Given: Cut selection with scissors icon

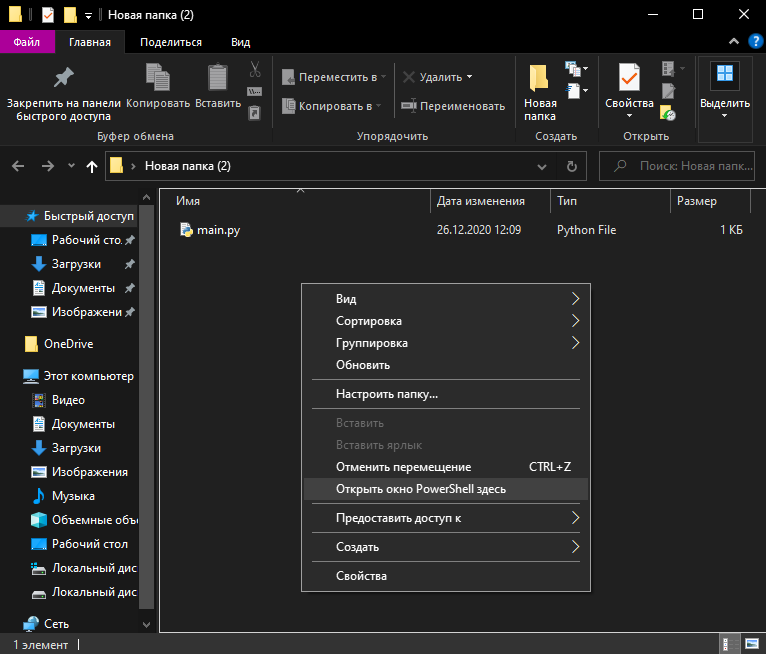Looking at the screenshot, I should pyautogui.click(x=255, y=69).
